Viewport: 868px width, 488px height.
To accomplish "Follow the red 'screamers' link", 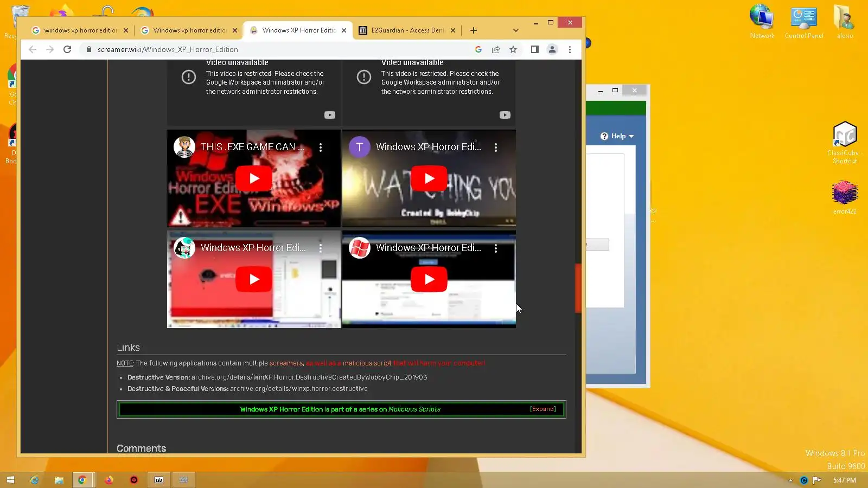I will pos(286,363).
